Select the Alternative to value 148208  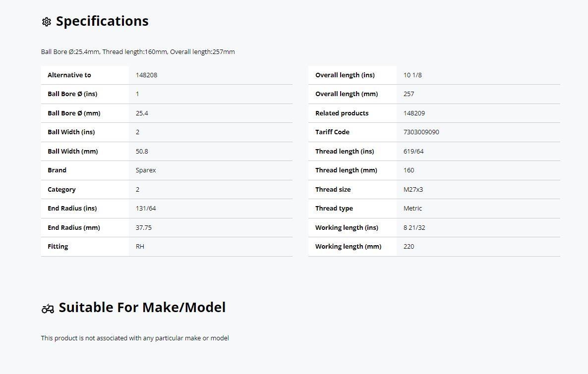tap(146, 75)
